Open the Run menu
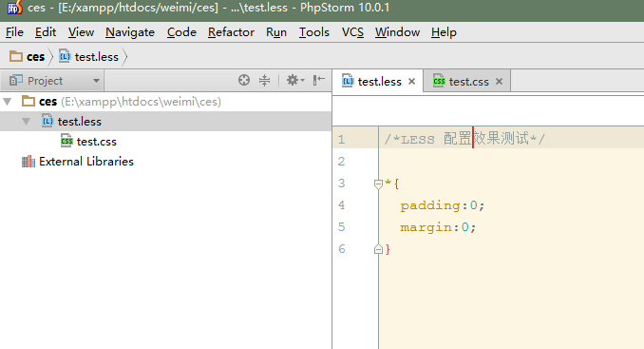Image resolution: width=644 pixels, height=349 pixels. [276, 32]
